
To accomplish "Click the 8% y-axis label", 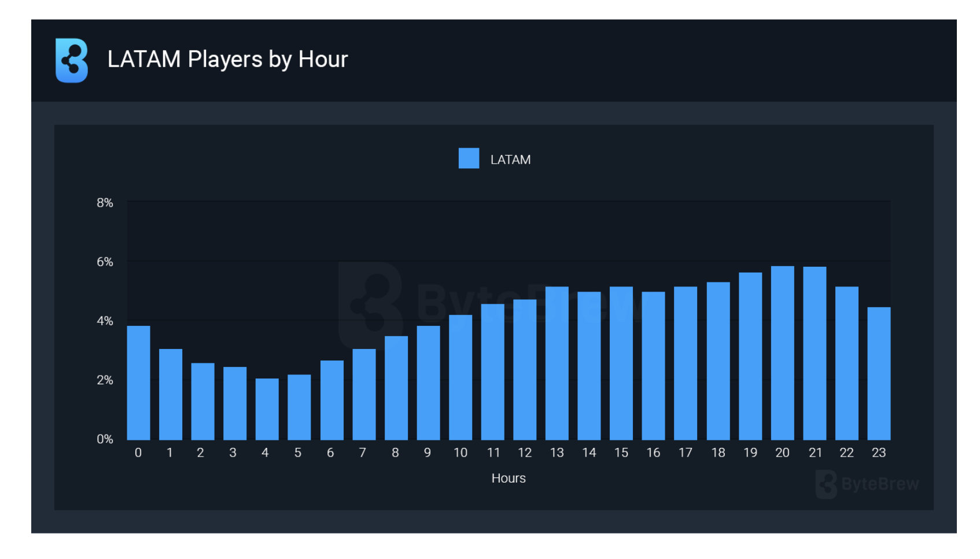I will 105,203.
